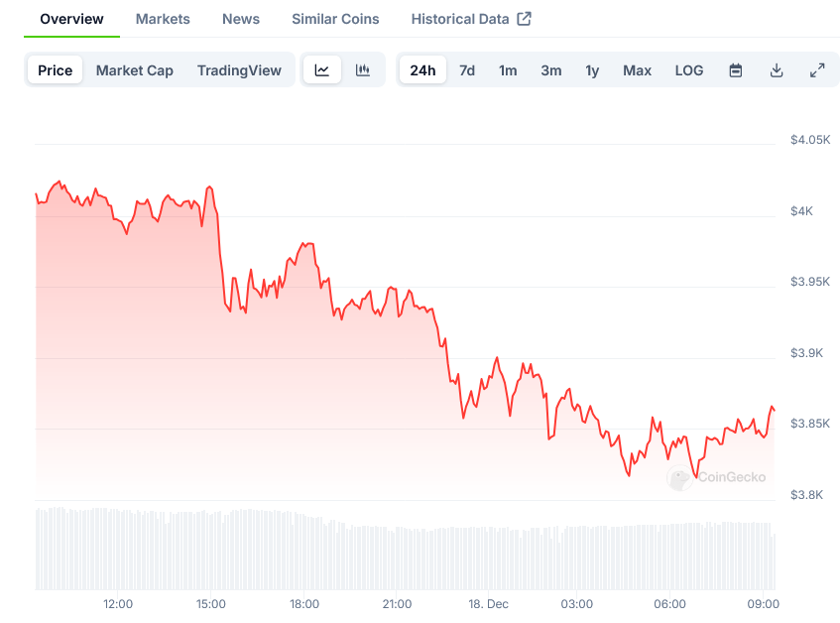
Task: Go to the News tab
Action: [x=241, y=19]
